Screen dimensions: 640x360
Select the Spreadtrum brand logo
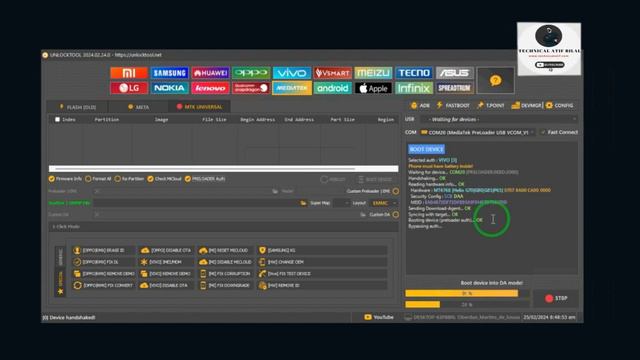(455, 88)
